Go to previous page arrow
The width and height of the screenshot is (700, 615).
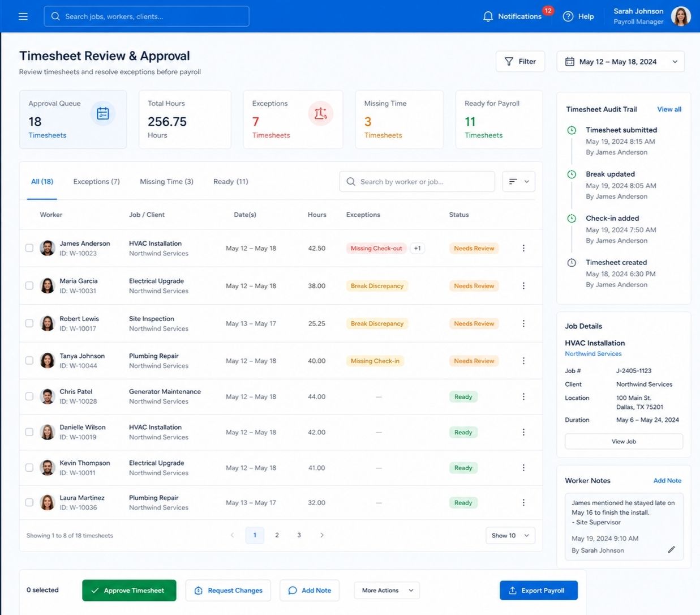click(232, 535)
